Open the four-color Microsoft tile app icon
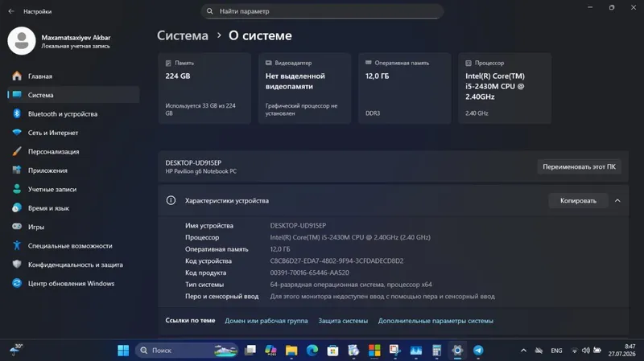644x361 pixels. (374, 351)
